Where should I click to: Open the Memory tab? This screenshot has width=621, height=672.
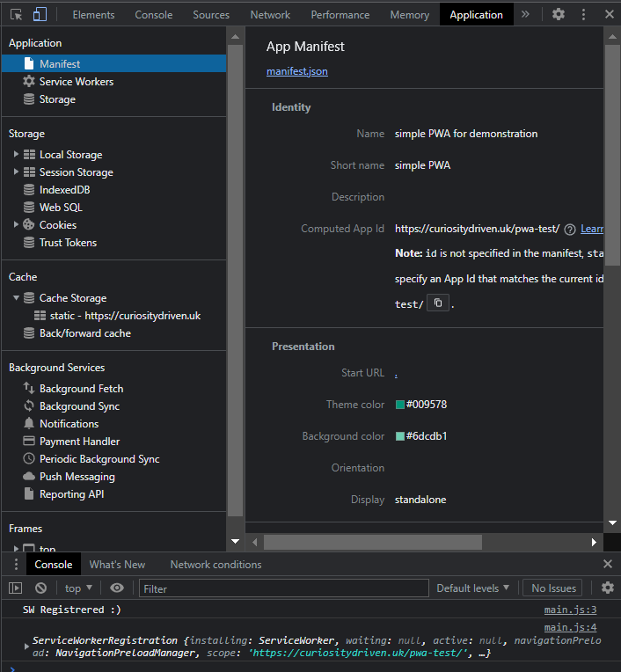click(x=409, y=15)
